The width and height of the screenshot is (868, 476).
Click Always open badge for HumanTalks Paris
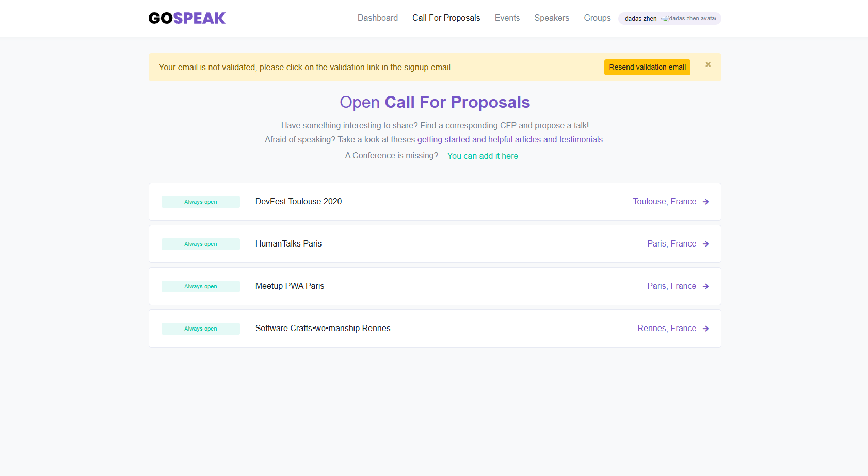click(201, 244)
